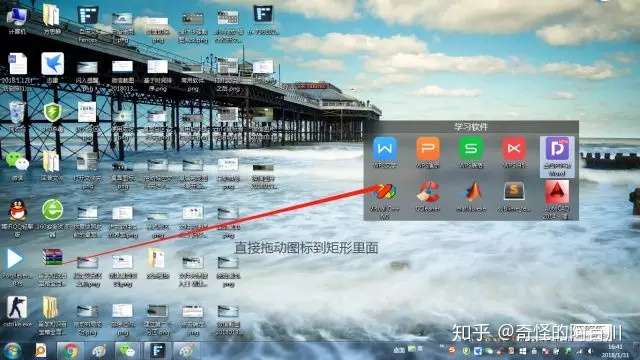The height and width of the screenshot is (360, 640).
Task: Launch the green shield security app icon
Action: [52, 112]
